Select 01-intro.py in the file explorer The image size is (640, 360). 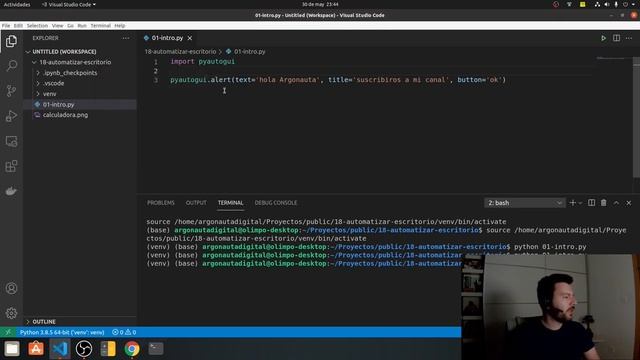[x=80, y=104]
